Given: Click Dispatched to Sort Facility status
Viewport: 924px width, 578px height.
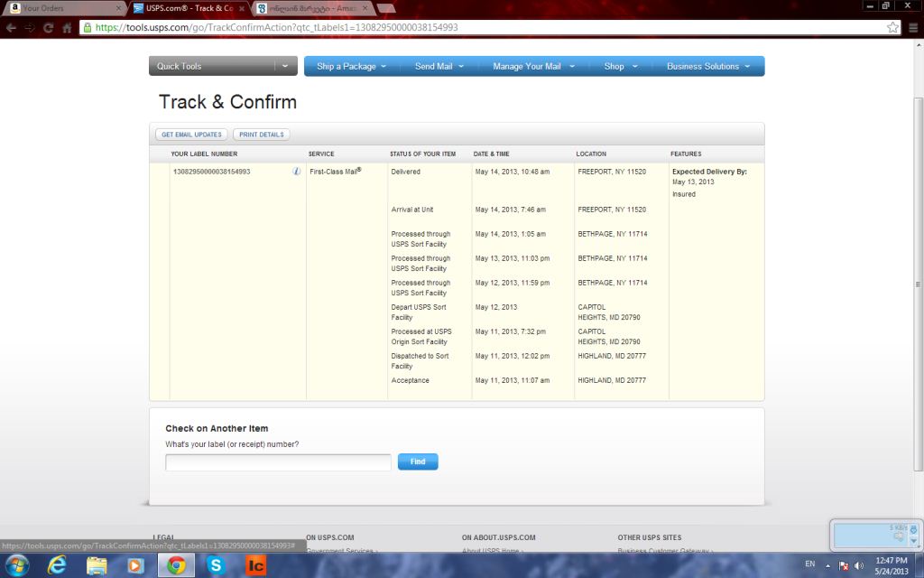Looking at the screenshot, I should [x=420, y=361].
